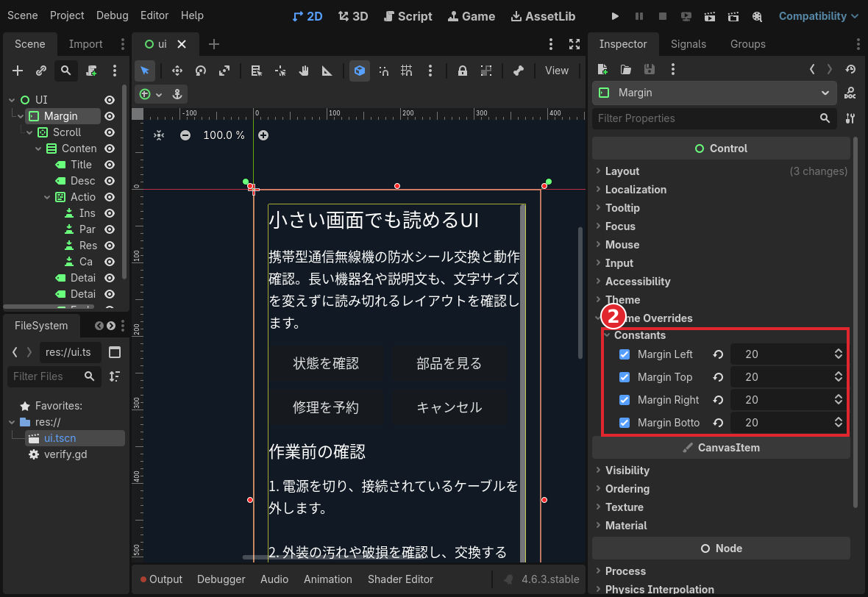Run the project with Play button

point(615,16)
